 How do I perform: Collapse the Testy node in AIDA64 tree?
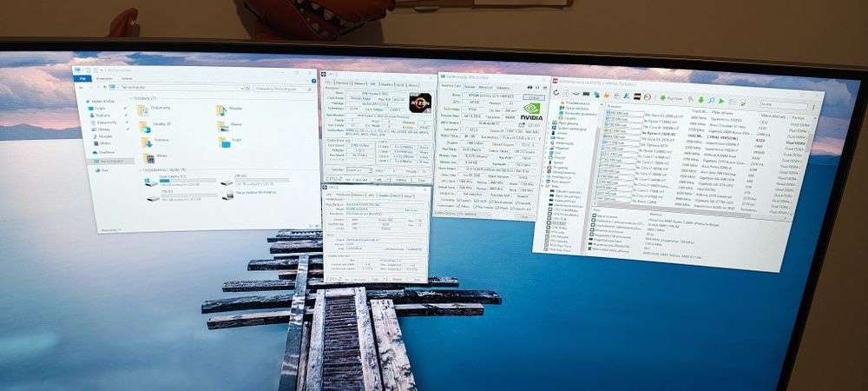click(542, 186)
